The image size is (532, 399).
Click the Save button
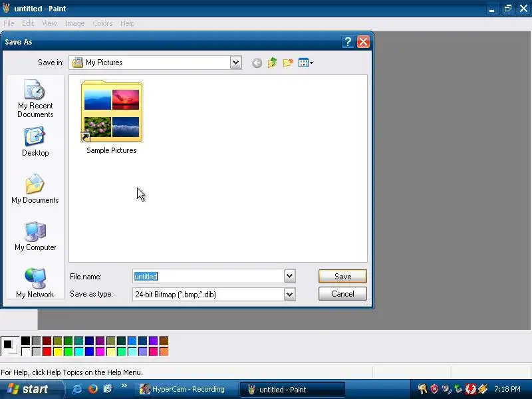[x=342, y=277]
